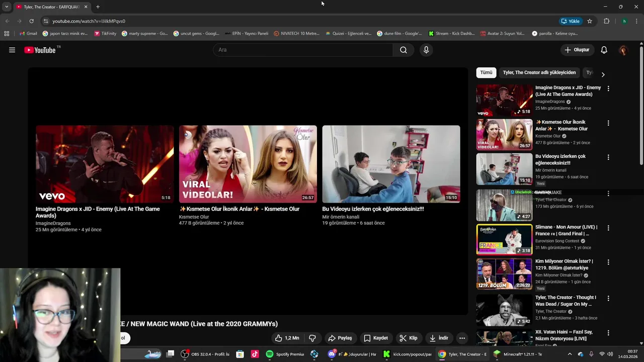Image resolution: width=644 pixels, height=362 pixels.
Task: Open more actions (three dots) under the video
Action: pyautogui.click(x=462, y=338)
